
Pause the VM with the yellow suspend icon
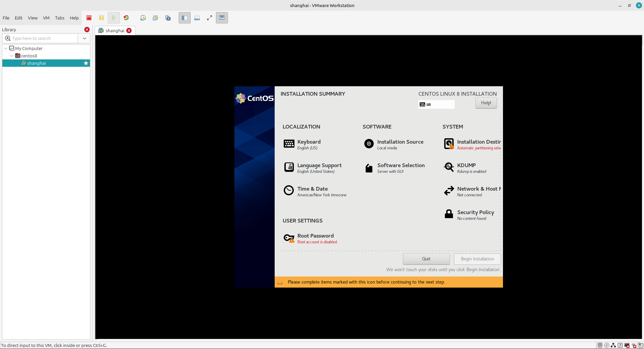101,18
